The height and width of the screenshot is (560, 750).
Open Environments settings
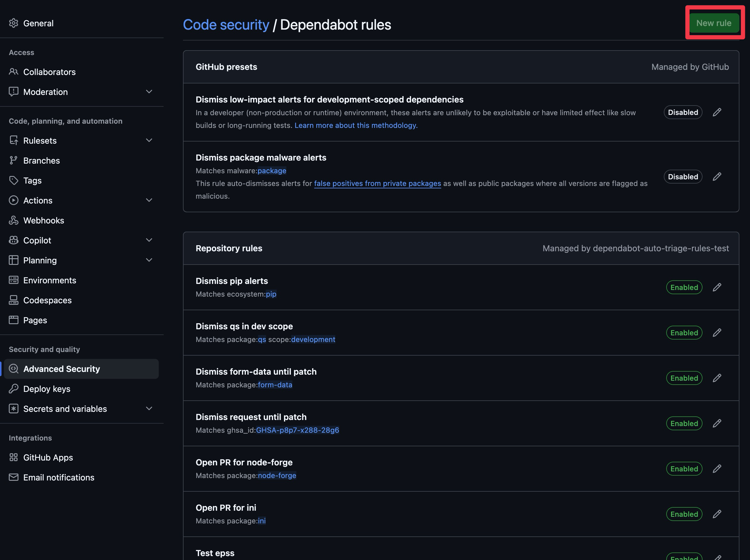point(81,280)
